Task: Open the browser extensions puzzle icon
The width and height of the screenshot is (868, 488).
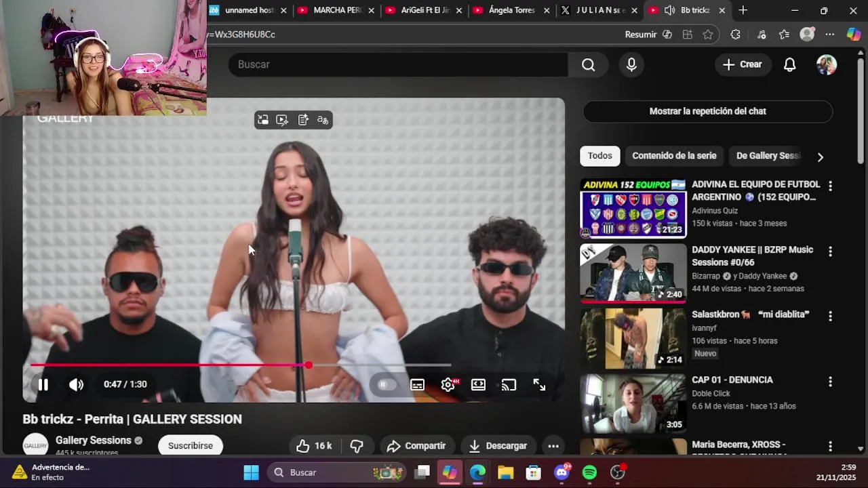Action: click(736, 35)
